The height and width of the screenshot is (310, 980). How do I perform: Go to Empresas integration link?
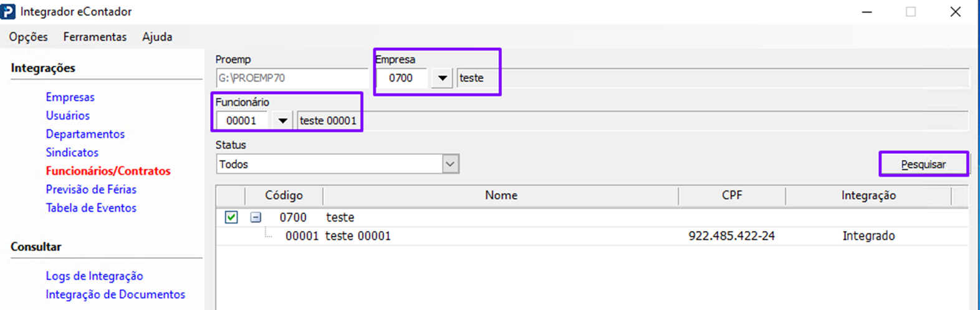point(70,97)
